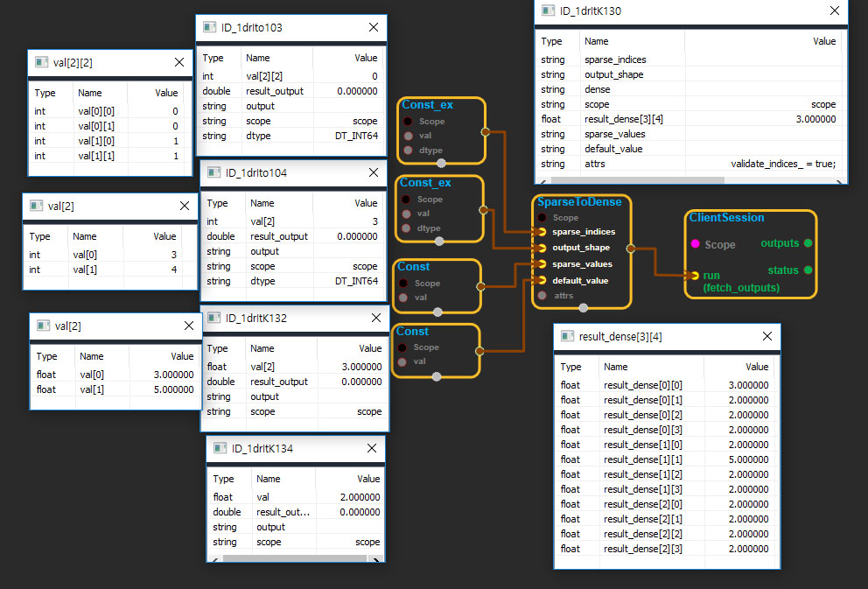Click the window icon of ID_1drltK130 panel

click(x=549, y=11)
